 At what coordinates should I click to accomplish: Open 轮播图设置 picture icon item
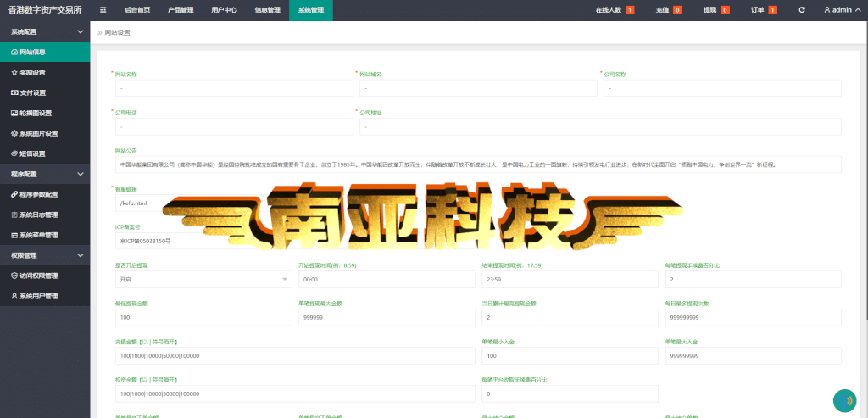[45, 113]
